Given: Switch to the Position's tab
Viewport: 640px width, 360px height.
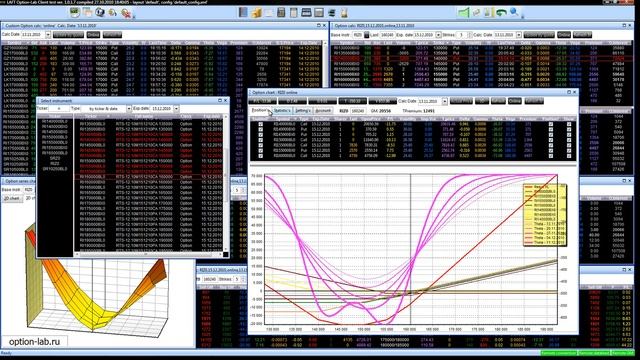Looking at the screenshot, I should (260, 110).
